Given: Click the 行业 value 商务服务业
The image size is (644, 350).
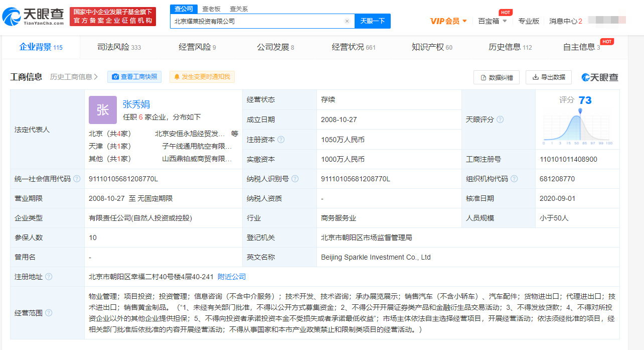Looking at the screenshot, I should coord(339,218).
